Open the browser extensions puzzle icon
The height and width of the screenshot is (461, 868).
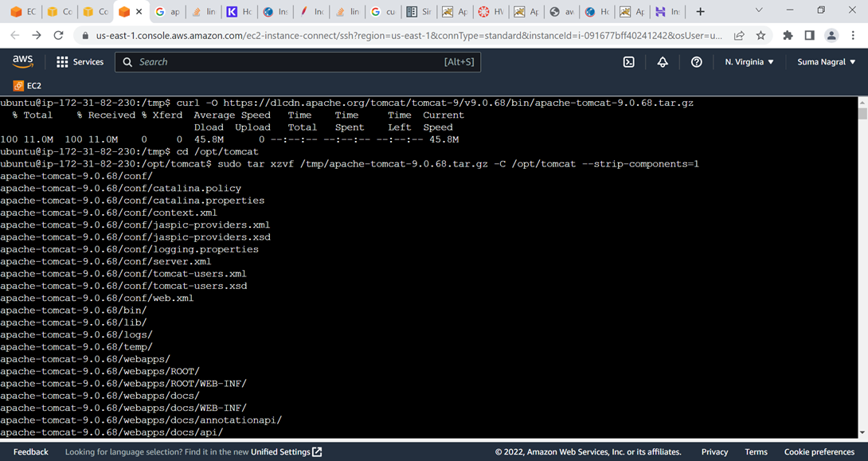coord(788,36)
